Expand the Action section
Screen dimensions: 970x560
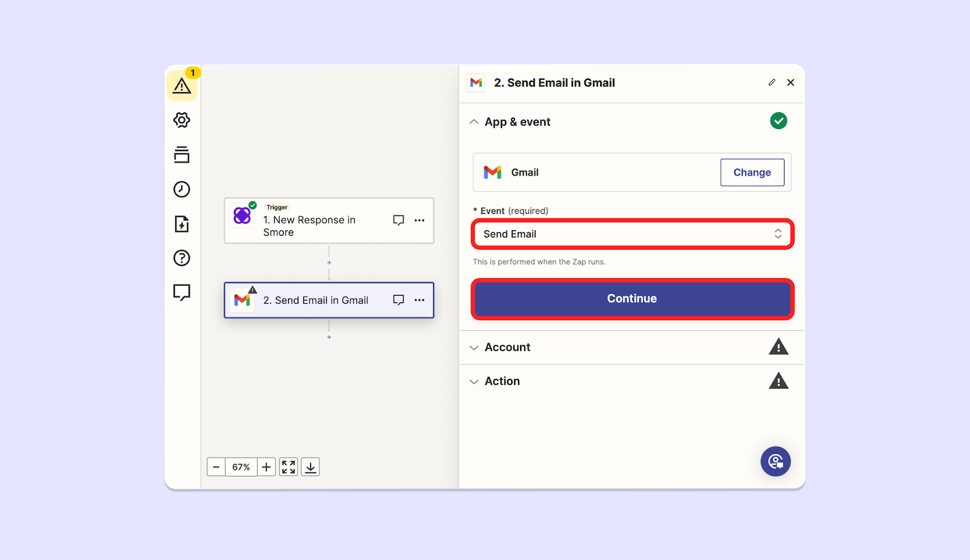click(x=474, y=381)
